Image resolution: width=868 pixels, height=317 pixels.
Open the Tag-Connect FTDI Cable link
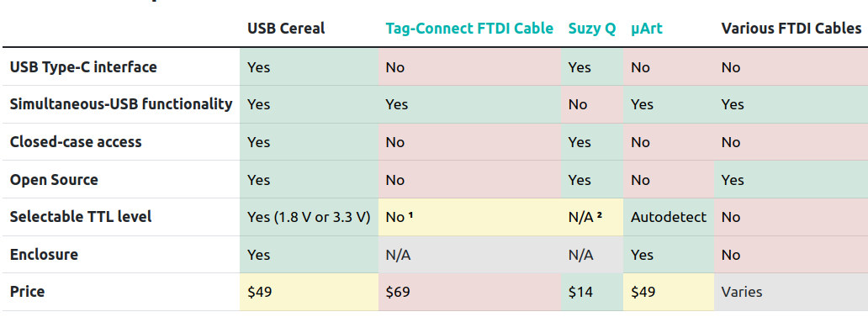[x=469, y=29]
